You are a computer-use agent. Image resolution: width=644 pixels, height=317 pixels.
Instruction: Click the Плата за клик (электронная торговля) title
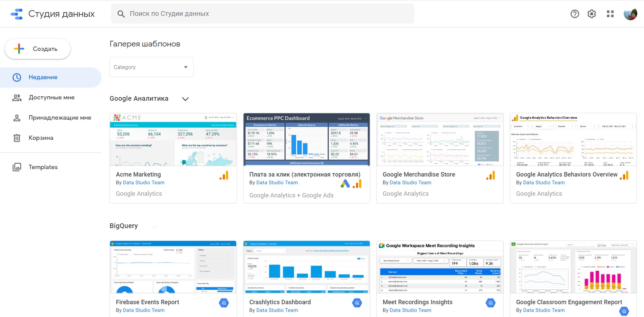pyautogui.click(x=305, y=175)
